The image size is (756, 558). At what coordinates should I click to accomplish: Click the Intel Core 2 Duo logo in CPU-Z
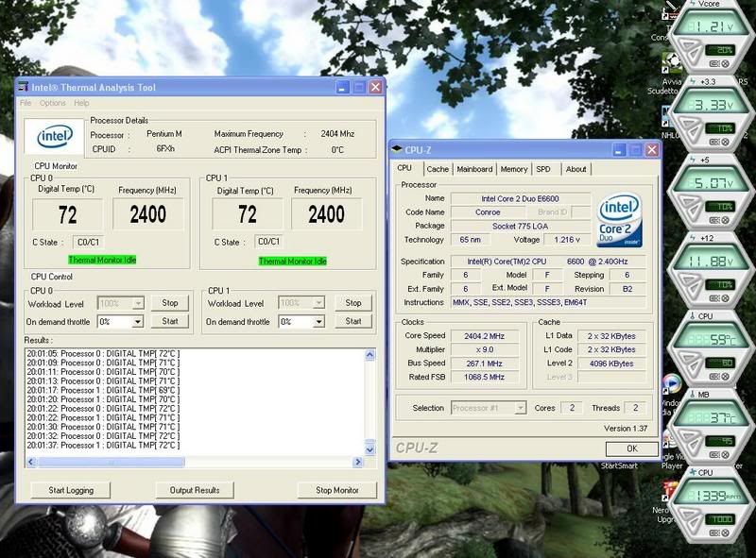(x=620, y=221)
